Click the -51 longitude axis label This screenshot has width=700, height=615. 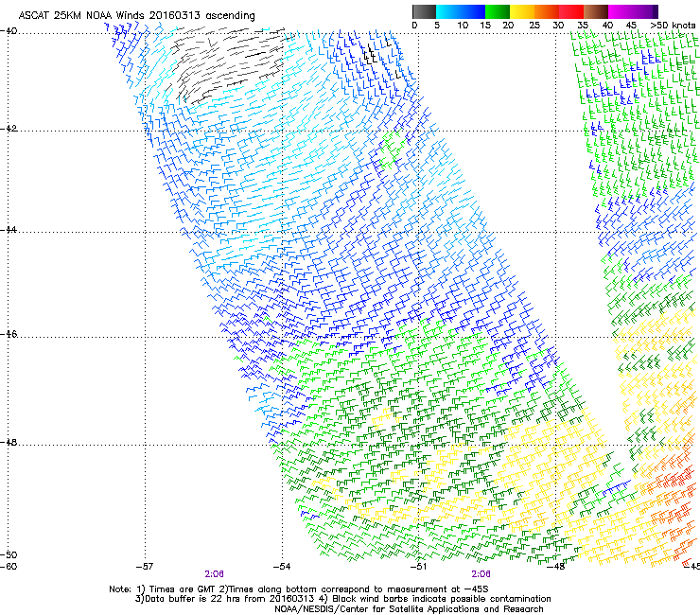[x=418, y=567]
